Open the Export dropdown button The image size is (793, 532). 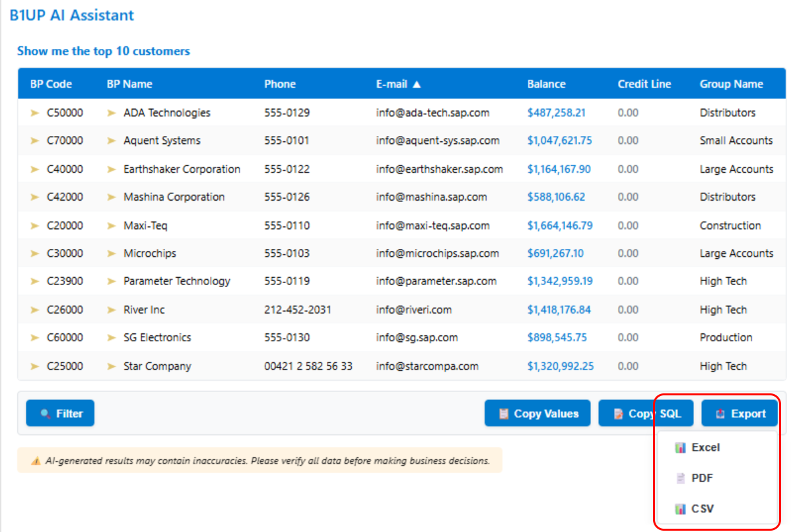coord(740,414)
